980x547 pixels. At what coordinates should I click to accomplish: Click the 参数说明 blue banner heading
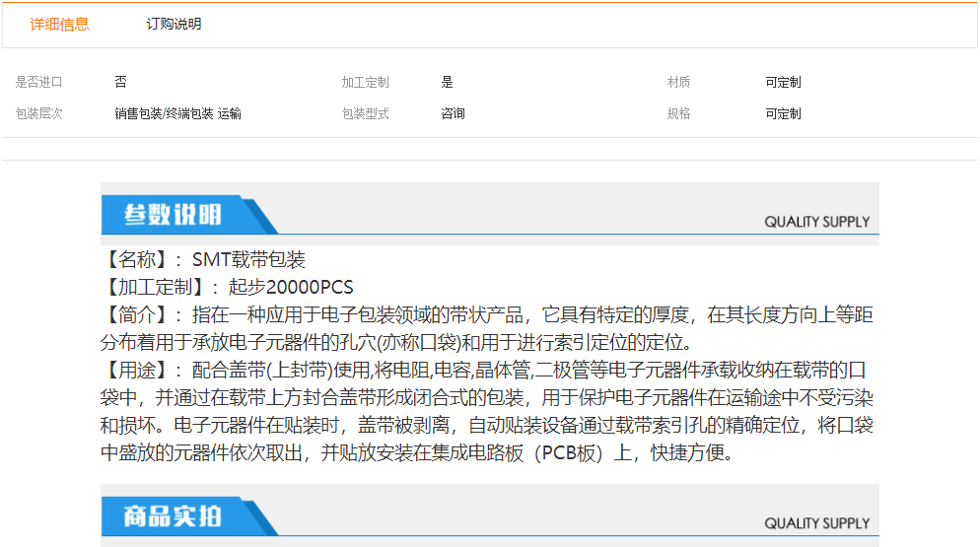(x=174, y=215)
